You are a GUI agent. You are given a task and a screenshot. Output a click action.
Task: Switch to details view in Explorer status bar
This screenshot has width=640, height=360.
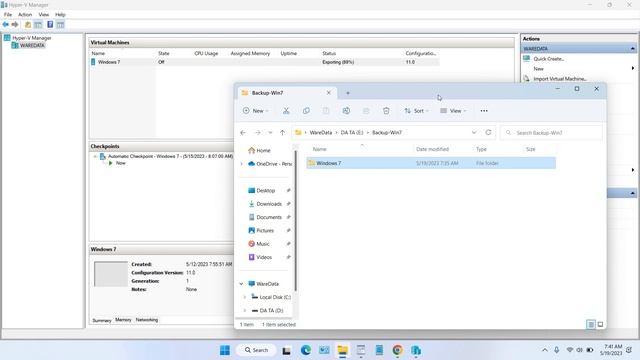pos(591,324)
